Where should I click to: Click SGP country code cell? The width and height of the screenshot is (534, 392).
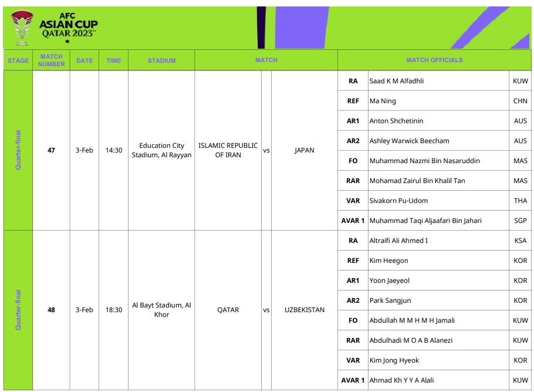(x=521, y=221)
